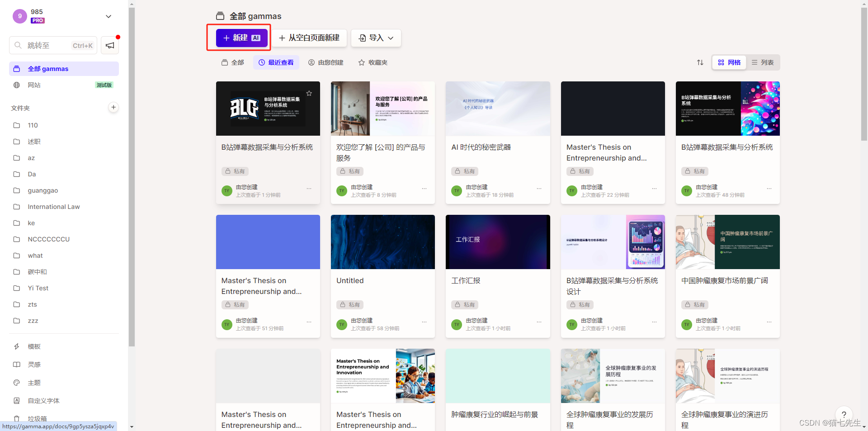Open more options on Untitled card
The width and height of the screenshot is (868, 431).
tap(424, 322)
